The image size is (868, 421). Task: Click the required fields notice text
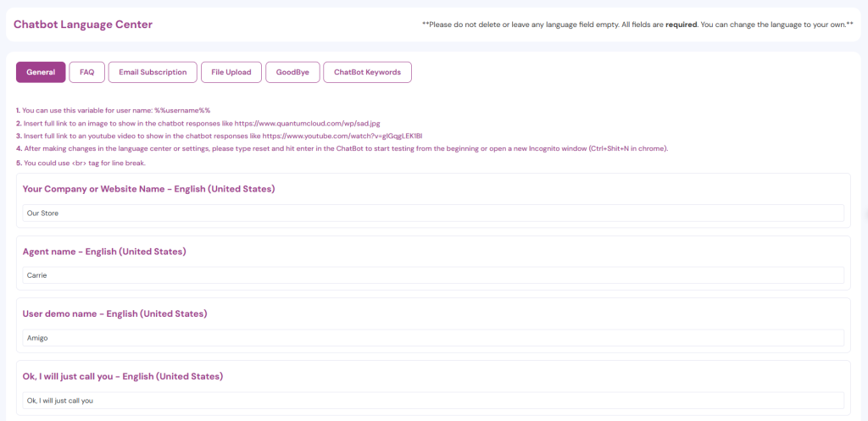637,25
